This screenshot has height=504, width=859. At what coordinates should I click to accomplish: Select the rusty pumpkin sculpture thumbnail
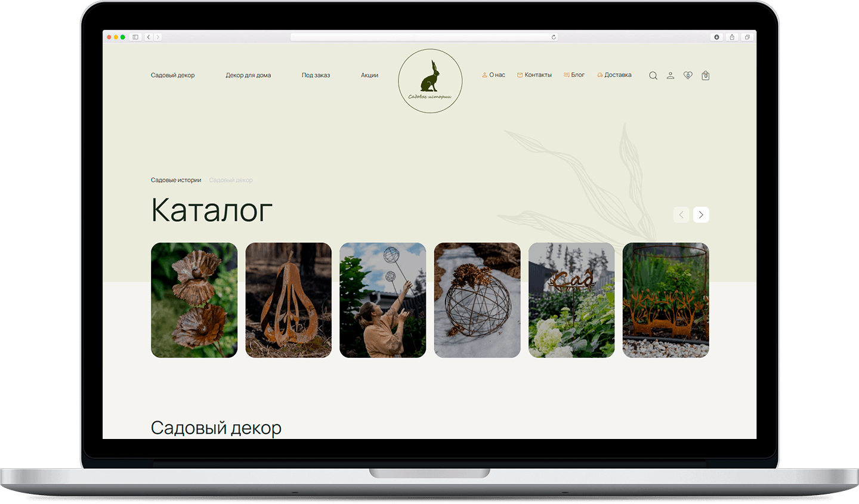(288, 299)
